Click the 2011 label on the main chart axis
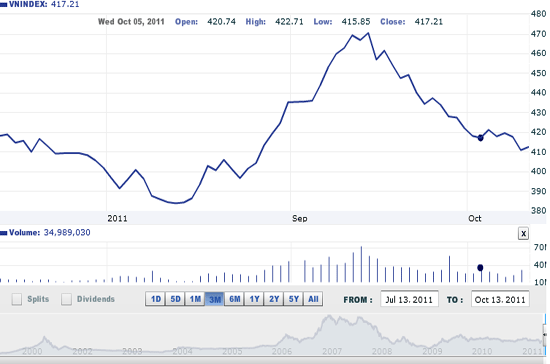Viewport: 550px width, 364px height. tap(117, 218)
